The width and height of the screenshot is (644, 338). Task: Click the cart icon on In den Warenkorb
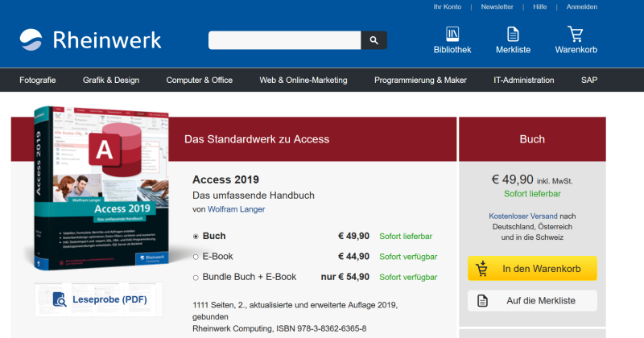pos(481,269)
